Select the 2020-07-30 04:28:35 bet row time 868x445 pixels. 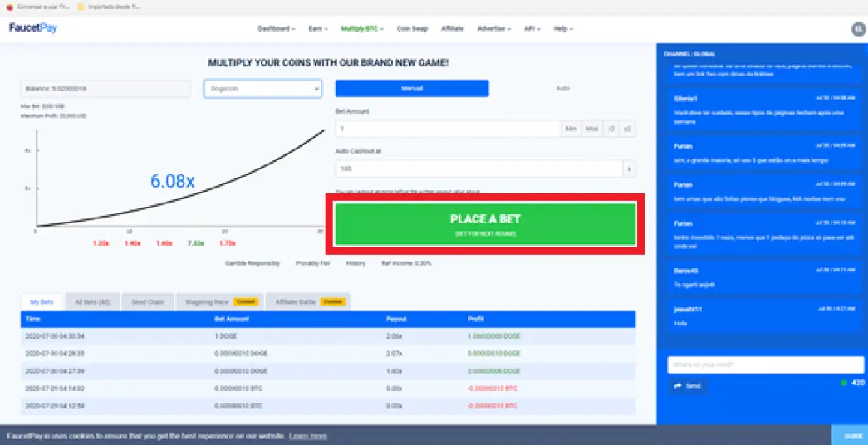point(54,354)
